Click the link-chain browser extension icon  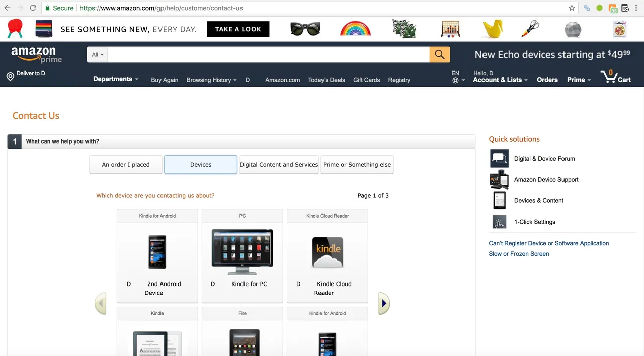point(587,8)
